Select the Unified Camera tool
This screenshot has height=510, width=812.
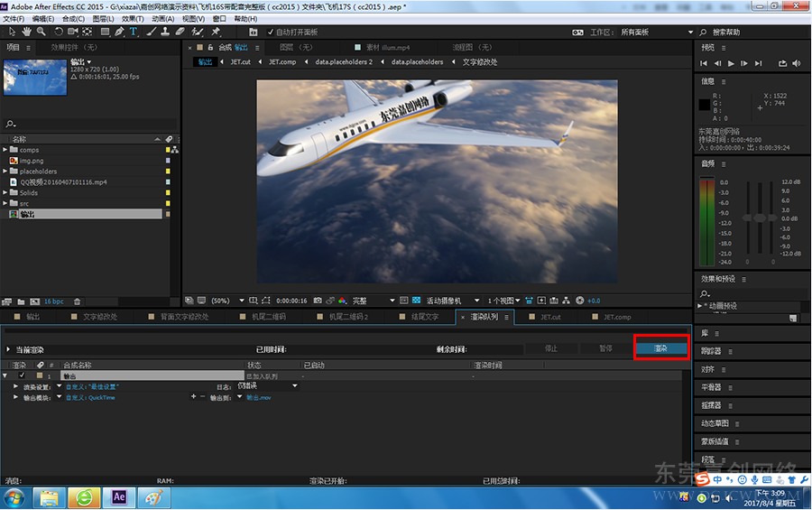click(x=72, y=32)
